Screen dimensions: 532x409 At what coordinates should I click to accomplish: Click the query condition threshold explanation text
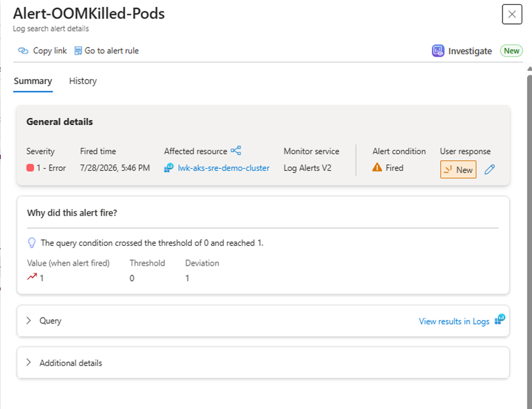[x=152, y=243]
